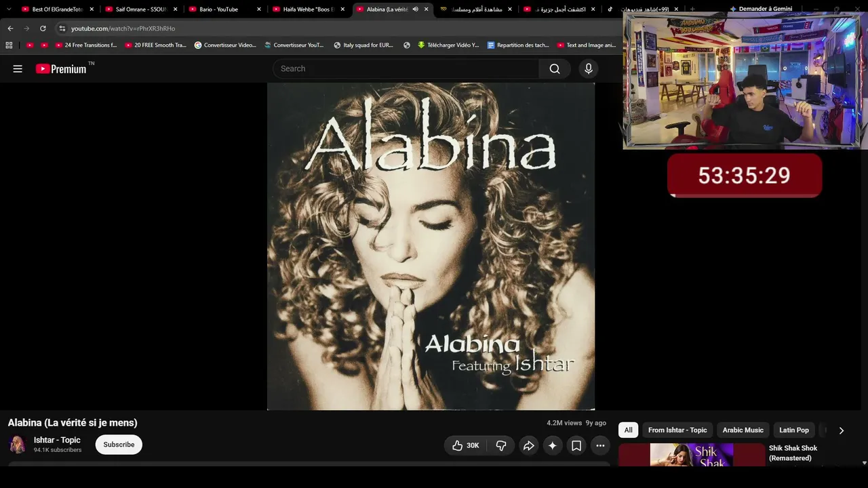View site information icon in address bar
868x488 pixels.
point(62,28)
